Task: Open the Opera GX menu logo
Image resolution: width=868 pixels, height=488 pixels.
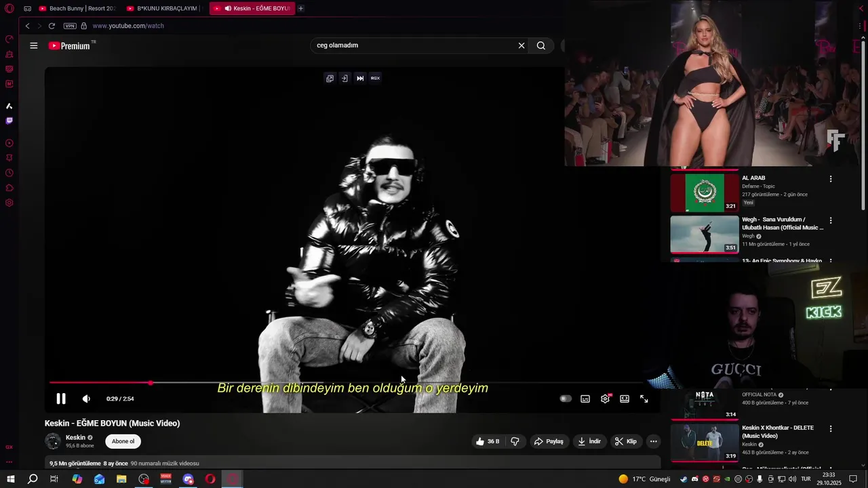Action: [9, 8]
